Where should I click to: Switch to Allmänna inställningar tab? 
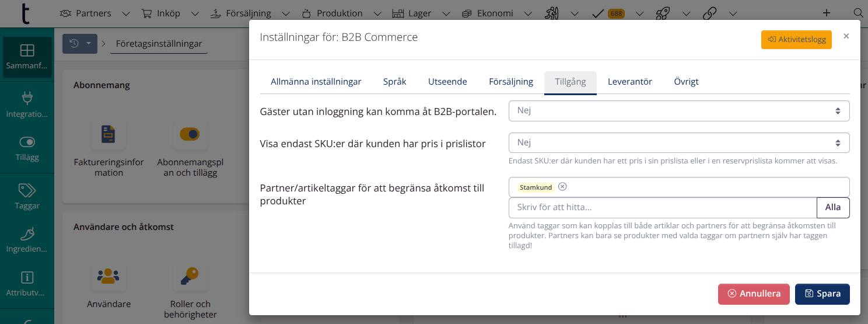pos(316,82)
